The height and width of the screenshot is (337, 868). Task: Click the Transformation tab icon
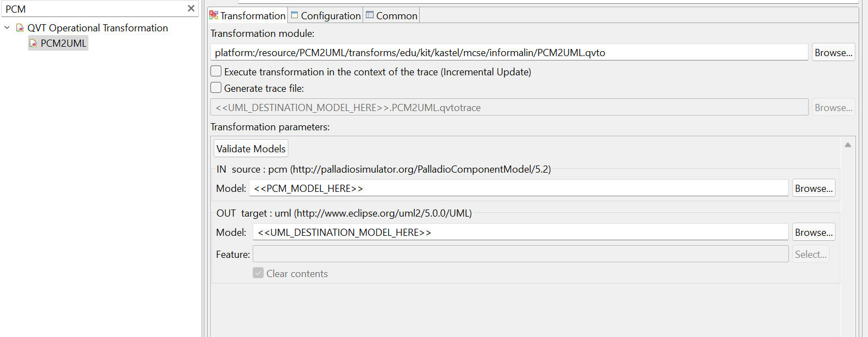point(214,15)
